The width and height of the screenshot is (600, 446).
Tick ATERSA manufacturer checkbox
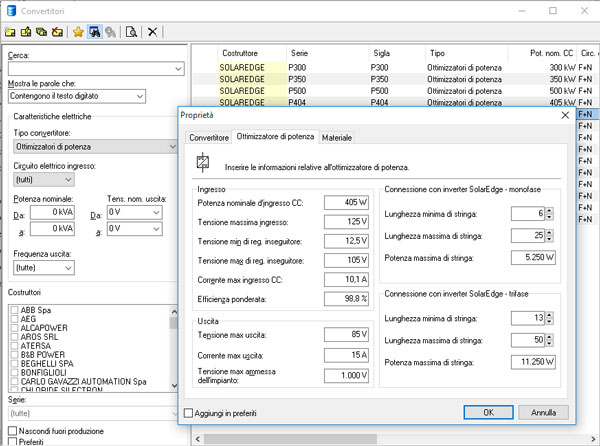15,346
